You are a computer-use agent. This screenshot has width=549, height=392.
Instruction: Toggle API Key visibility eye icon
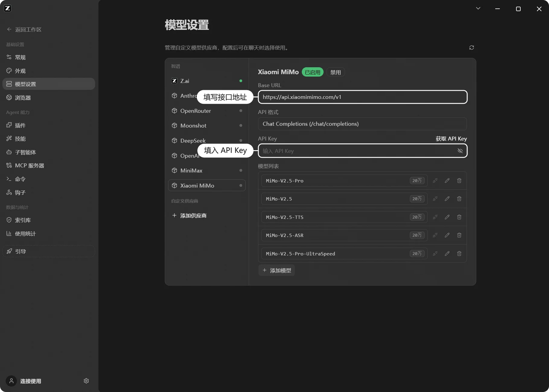click(460, 151)
